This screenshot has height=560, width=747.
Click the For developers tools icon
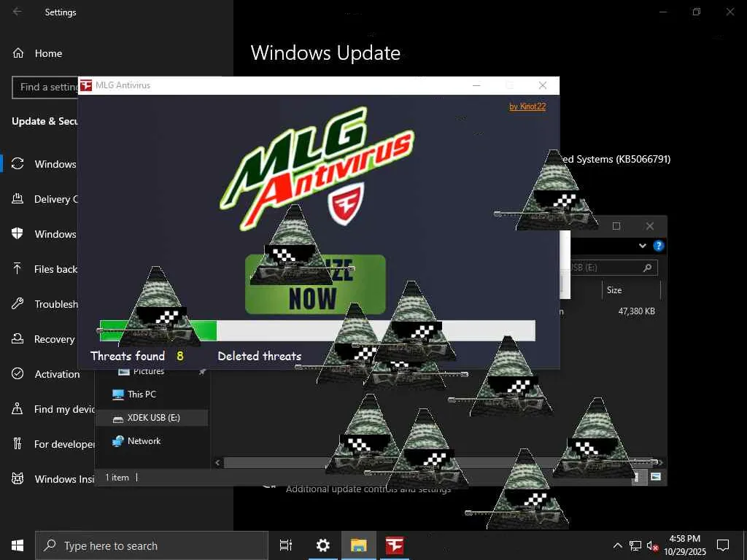(x=18, y=443)
